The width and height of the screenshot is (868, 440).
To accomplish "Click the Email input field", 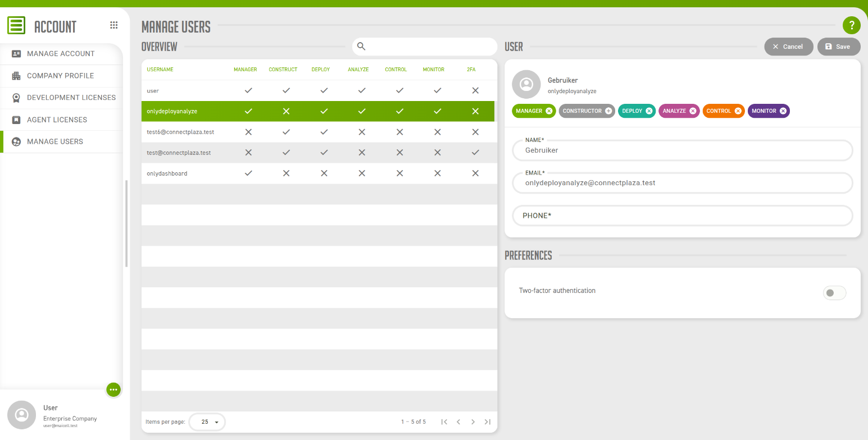I will pyautogui.click(x=683, y=183).
